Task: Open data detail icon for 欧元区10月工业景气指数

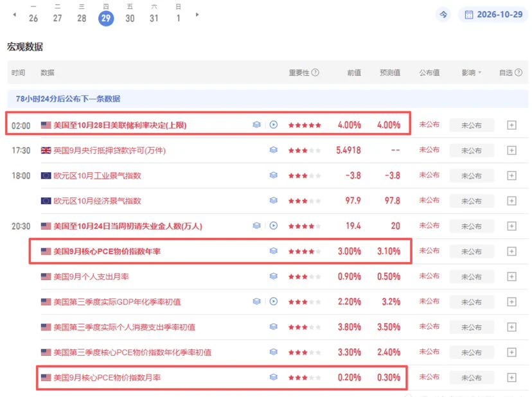Action: [x=274, y=175]
